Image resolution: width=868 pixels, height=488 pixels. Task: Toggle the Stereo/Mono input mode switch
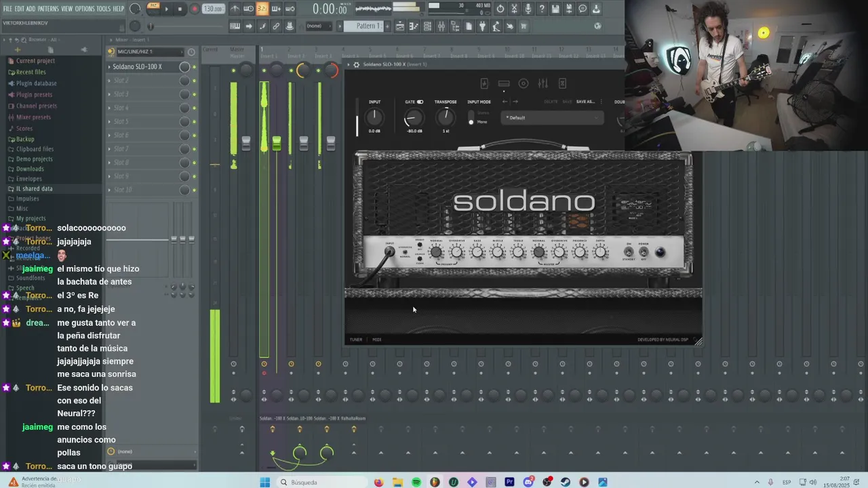point(471,117)
